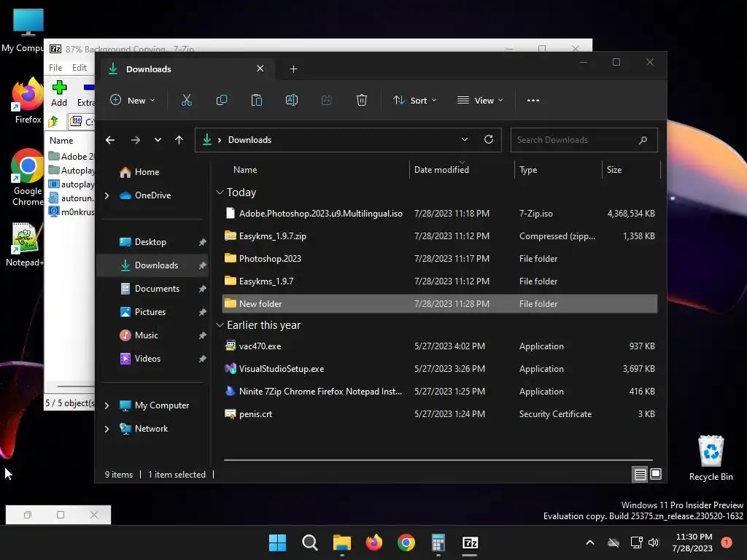
Task: Select the Easykms_1.9.7.zip file
Action: (440, 236)
